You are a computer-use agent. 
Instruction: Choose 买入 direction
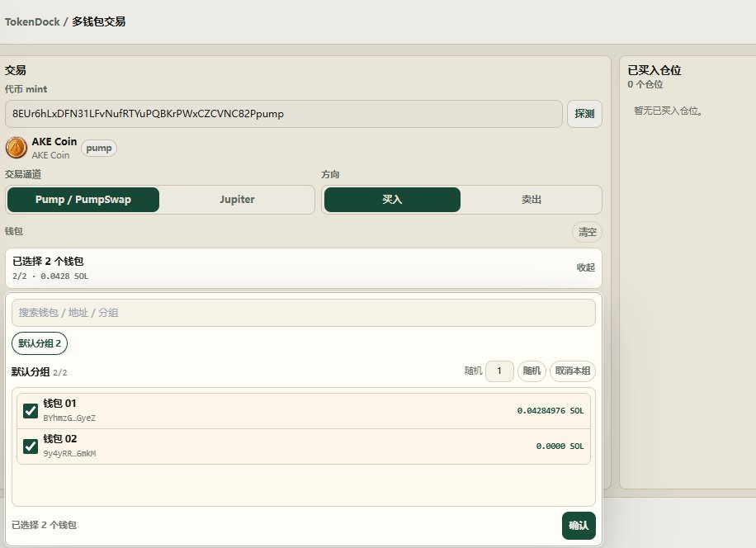(x=392, y=200)
